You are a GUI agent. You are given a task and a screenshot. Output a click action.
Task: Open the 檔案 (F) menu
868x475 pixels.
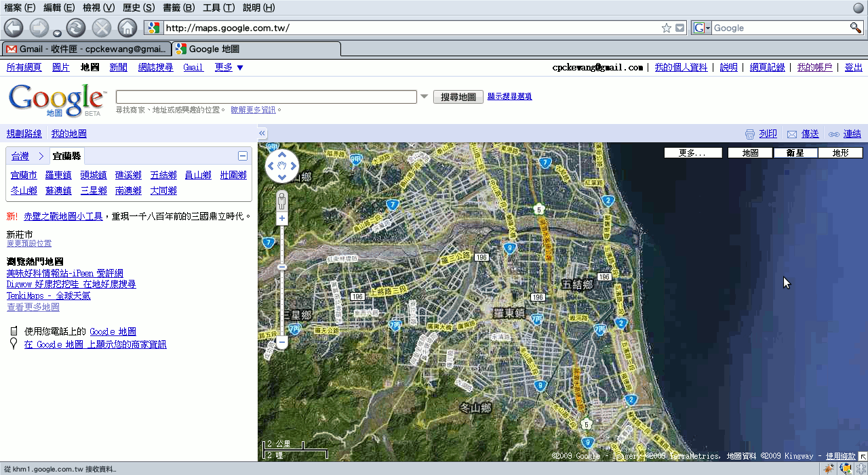(20, 7)
